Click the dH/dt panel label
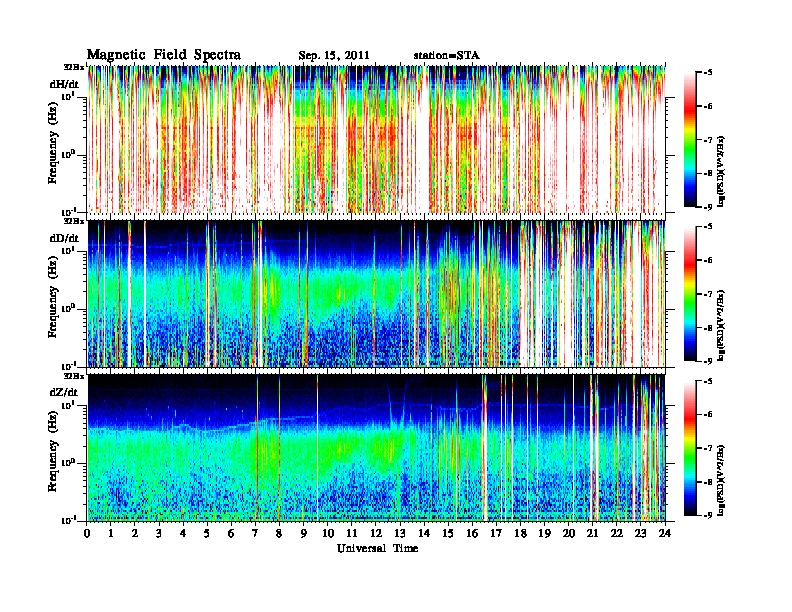Viewport: 792px width, 612px height. tap(64, 84)
